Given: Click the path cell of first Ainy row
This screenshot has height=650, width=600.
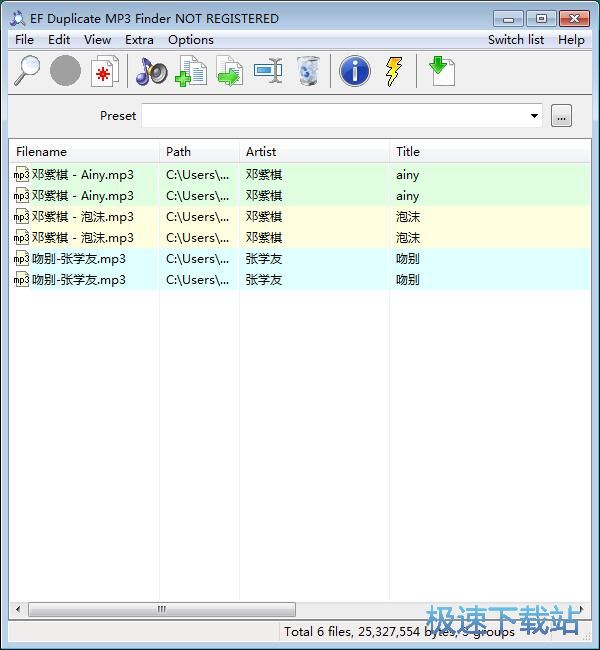Looking at the screenshot, I should (197, 175).
